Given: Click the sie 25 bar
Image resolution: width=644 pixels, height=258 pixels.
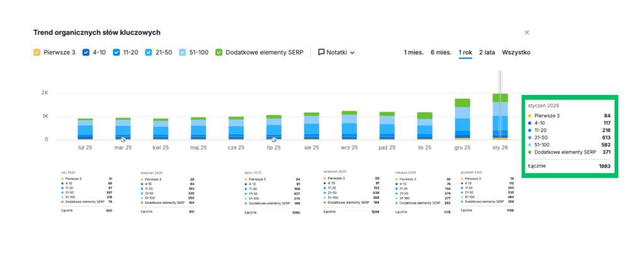Looking at the screenshot, I should (312, 126).
